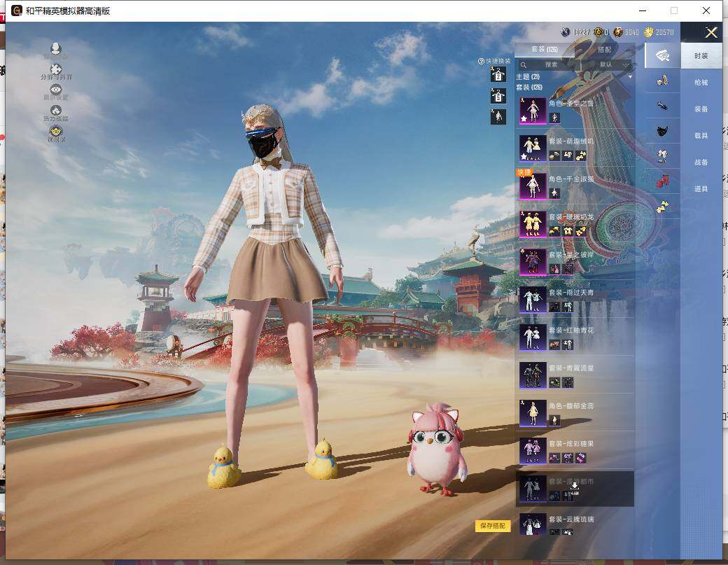The height and width of the screenshot is (565, 728).
Task: Close the wardrobe panel with the gold X
Action: click(711, 32)
